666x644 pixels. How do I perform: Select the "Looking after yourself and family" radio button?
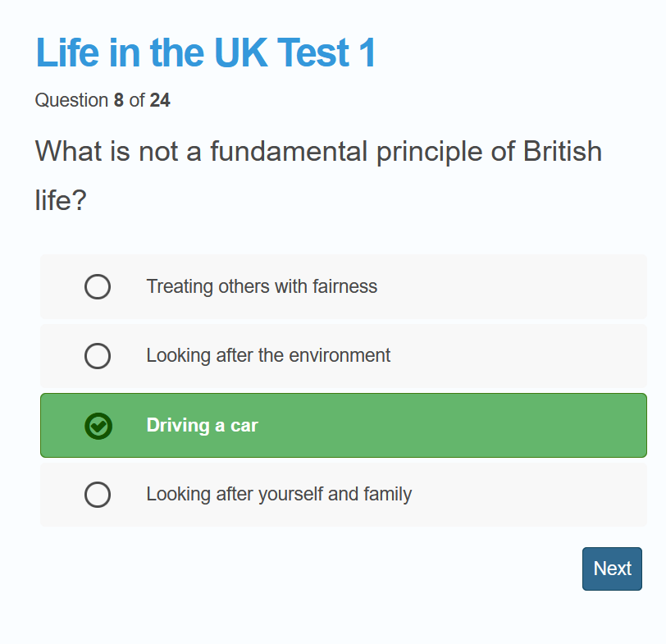[98, 495]
